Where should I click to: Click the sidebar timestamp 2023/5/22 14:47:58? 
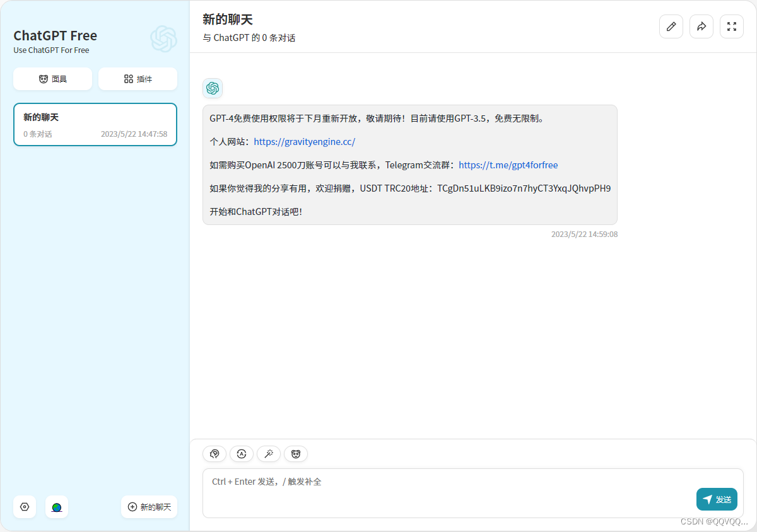(134, 134)
